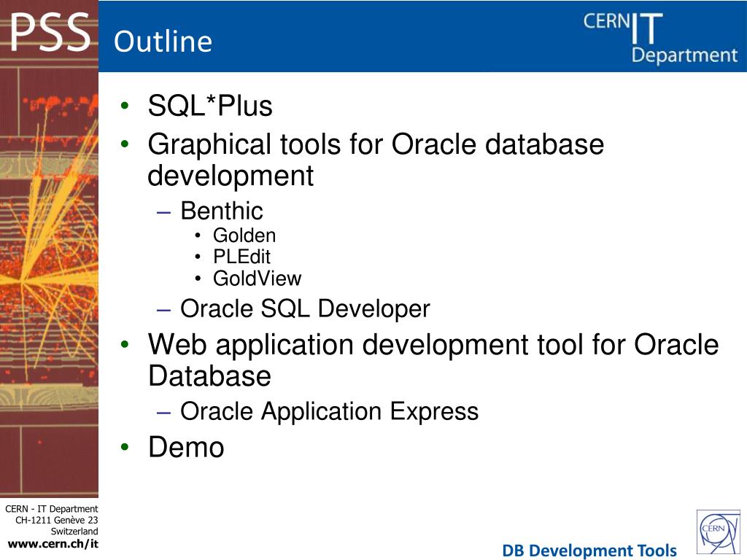This screenshot has height=560, width=747.
Task: Select the "Golden" list item
Action: (244, 236)
